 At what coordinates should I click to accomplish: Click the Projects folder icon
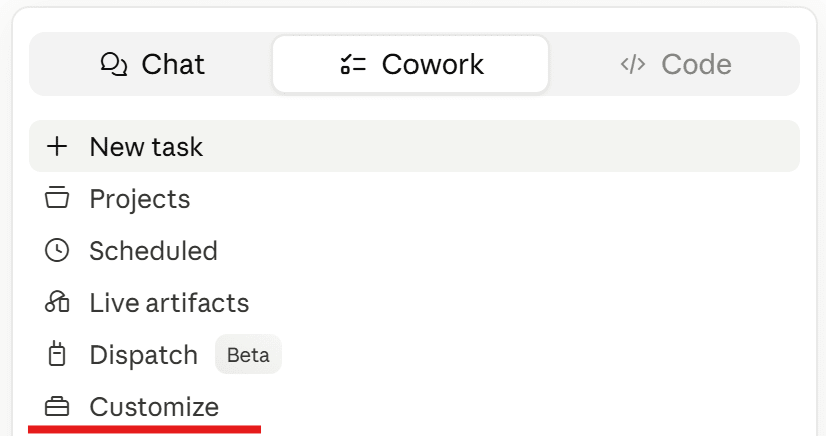pos(57,198)
